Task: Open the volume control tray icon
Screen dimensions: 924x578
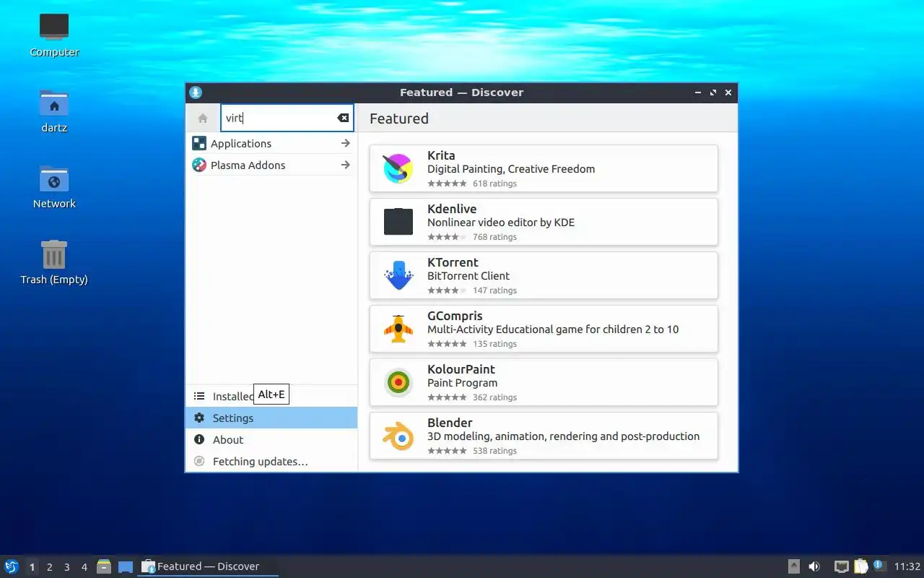Action: click(814, 566)
